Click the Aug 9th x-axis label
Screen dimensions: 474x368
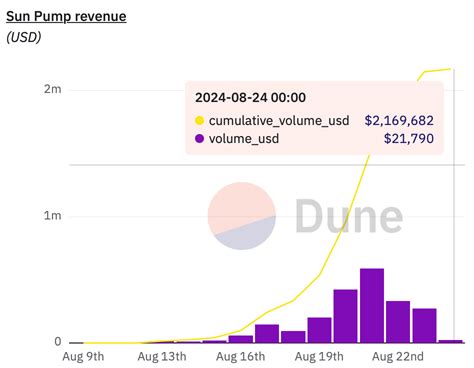[x=83, y=356]
